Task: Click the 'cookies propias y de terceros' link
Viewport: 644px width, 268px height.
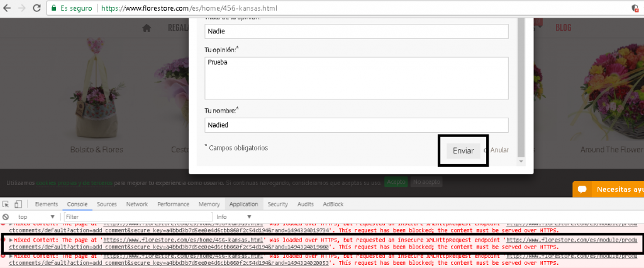Action: point(74,182)
